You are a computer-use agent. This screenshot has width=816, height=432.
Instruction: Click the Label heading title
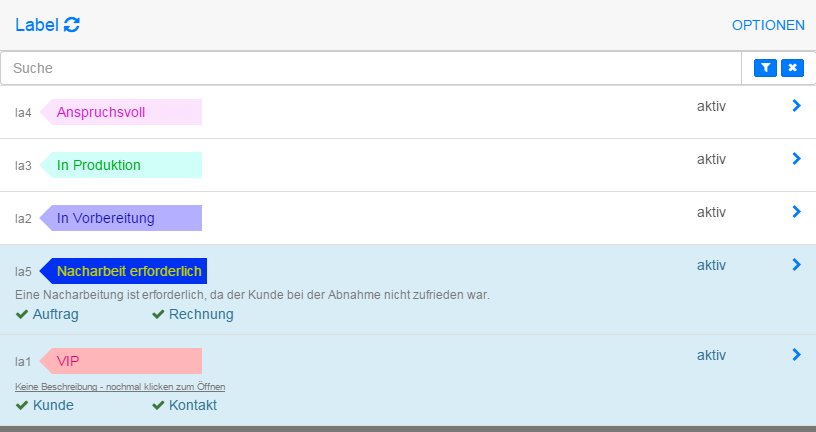tap(37, 25)
